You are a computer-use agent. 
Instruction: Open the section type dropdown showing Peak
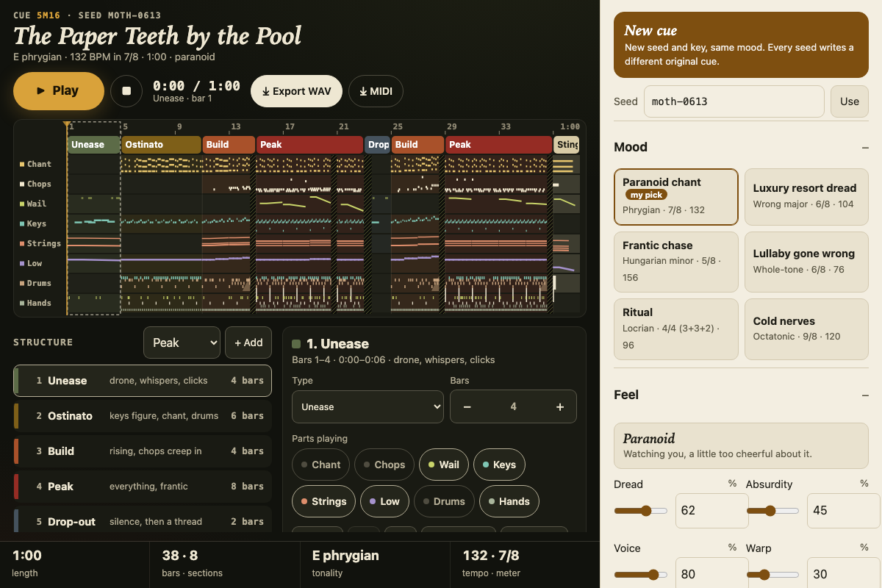point(182,343)
